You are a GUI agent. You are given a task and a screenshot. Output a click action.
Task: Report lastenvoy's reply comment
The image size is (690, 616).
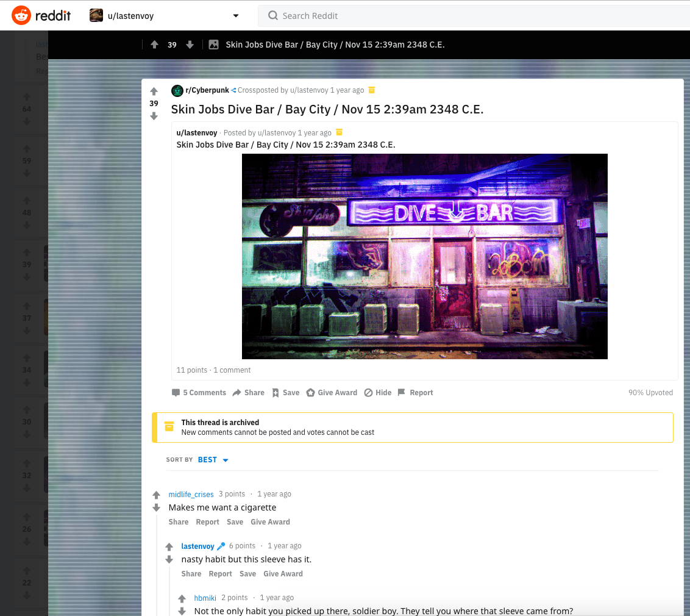pyautogui.click(x=221, y=574)
